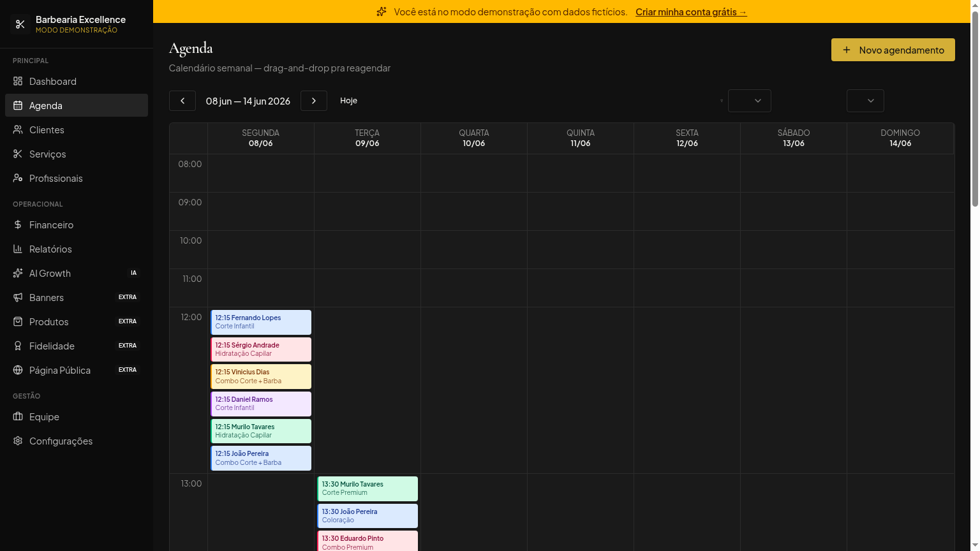Click the sparkle icon in the demo banner
Viewport: 980px width, 551px height.
click(382, 11)
